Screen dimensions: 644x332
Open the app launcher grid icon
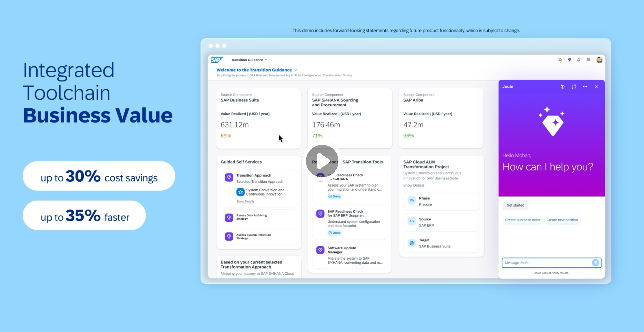tap(588, 60)
